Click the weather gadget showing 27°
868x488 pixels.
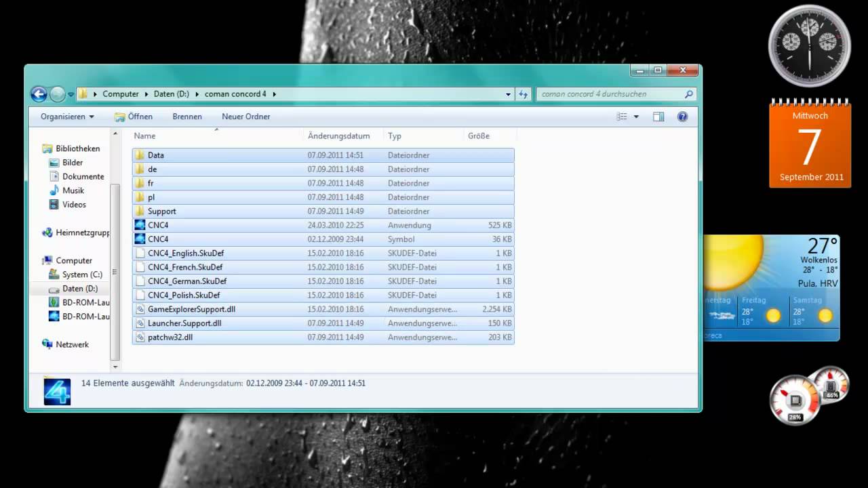772,287
